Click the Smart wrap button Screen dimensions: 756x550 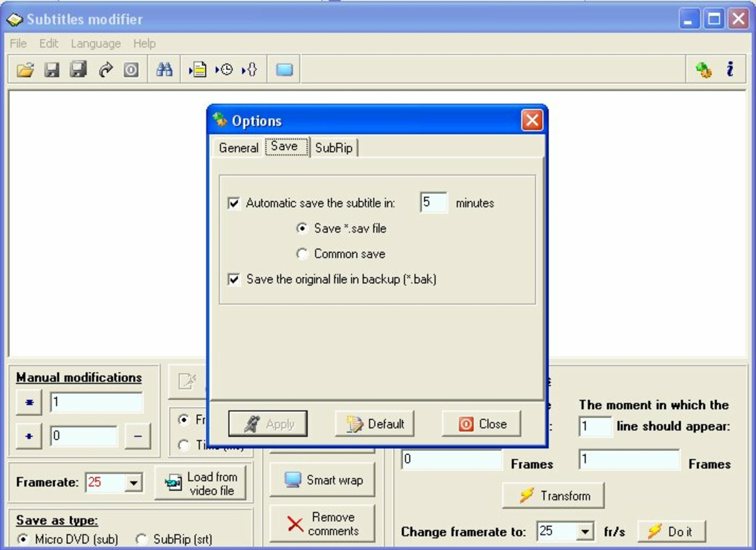tap(322, 480)
